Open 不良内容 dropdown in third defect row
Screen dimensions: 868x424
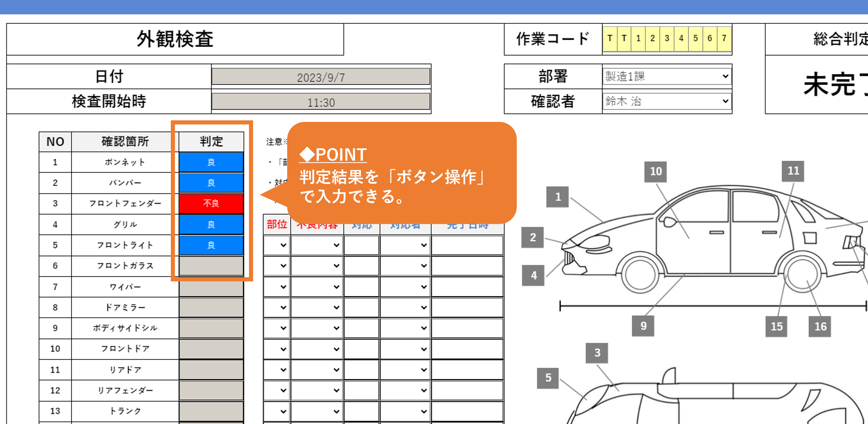[x=317, y=287]
